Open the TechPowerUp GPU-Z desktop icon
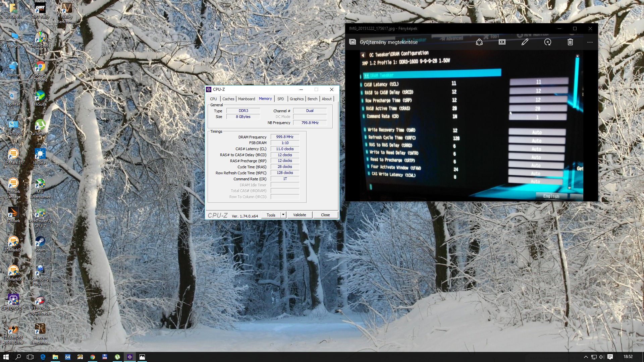Screen dimensions: 644x362 point(40,217)
